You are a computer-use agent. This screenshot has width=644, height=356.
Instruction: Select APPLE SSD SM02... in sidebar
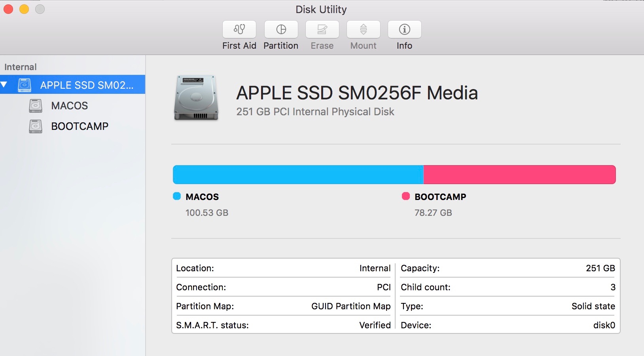(x=87, y=85)
